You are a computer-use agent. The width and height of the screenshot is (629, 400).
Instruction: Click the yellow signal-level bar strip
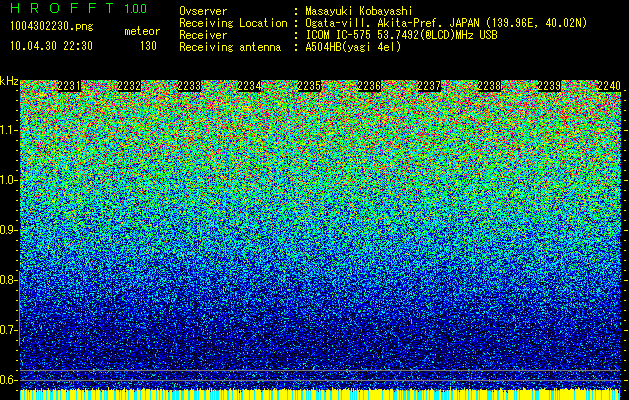[x=320, y=394]
